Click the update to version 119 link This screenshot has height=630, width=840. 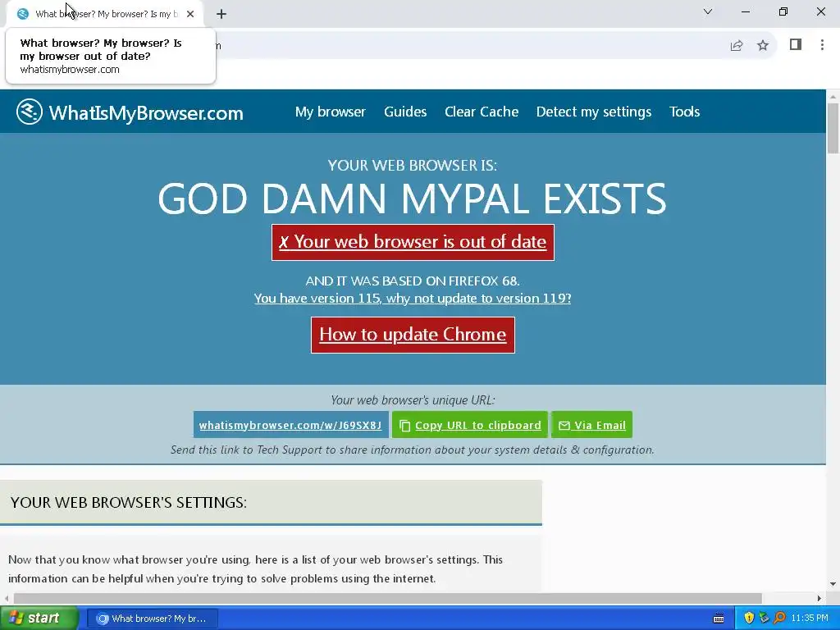pos(413,299)
